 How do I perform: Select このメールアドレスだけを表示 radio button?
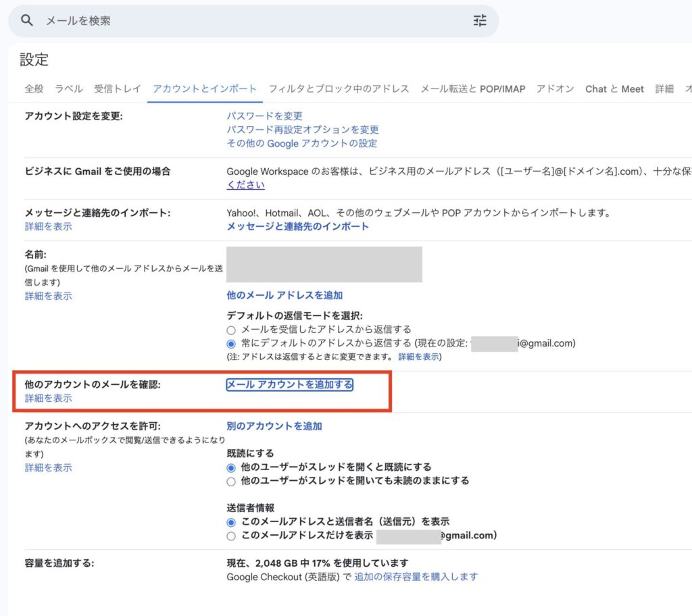(x=231, y=536)
